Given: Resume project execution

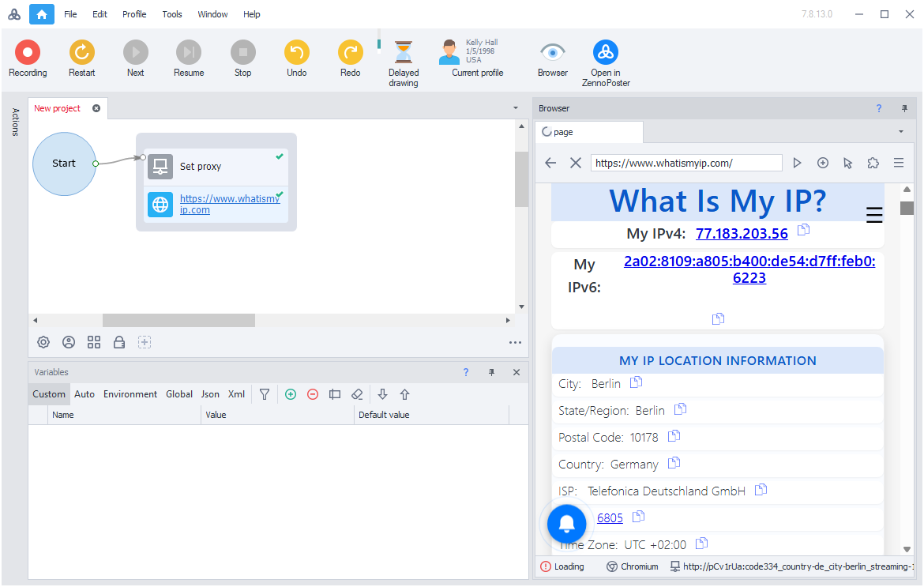Looking at the screenshot, I should [x=189, y=58].
